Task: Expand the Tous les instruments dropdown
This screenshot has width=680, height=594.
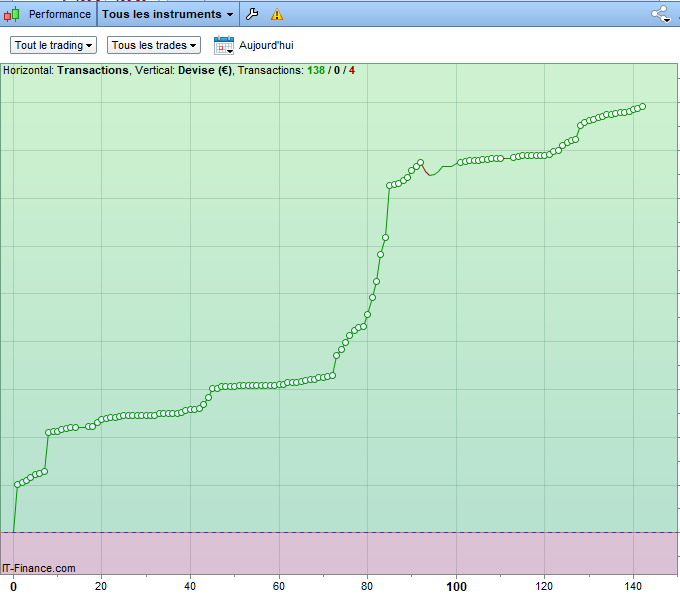Action: (x=168, y=14)
